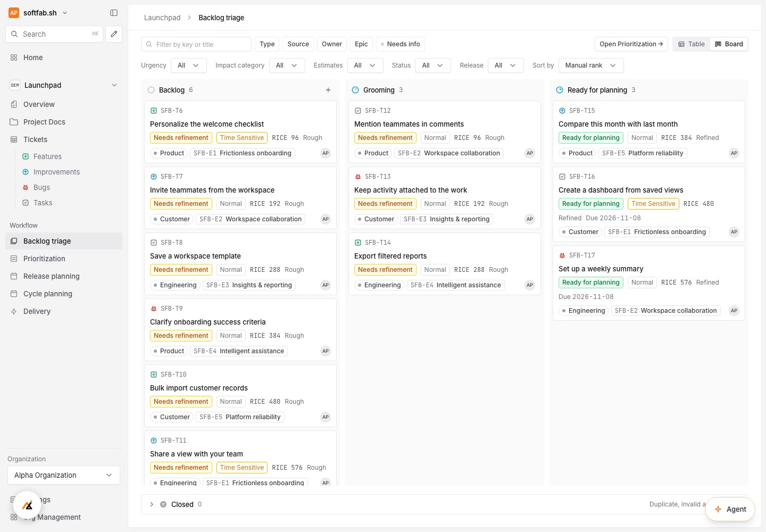The image size is (766, 532).
Task: Click the Ready for planning status icon
Action: coord(560,90)
